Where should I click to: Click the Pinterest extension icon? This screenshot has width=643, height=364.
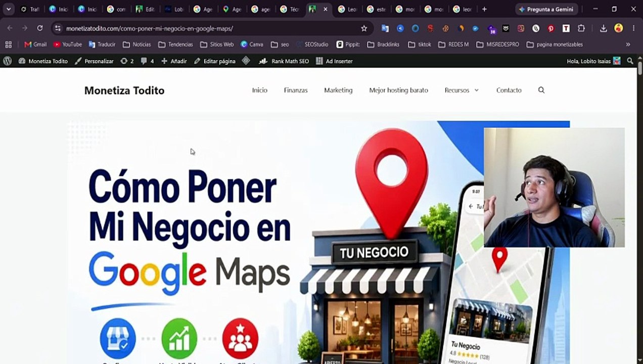[x=551, y=28]
